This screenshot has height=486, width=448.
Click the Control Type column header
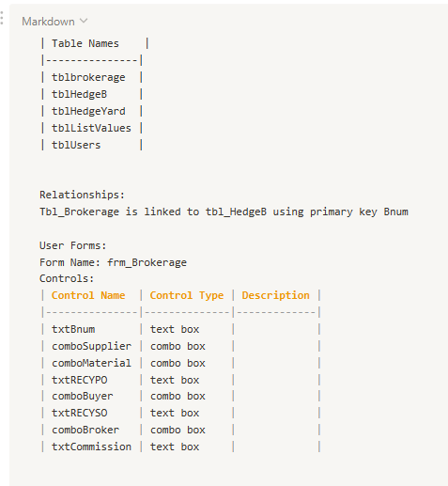click(187, 295)
